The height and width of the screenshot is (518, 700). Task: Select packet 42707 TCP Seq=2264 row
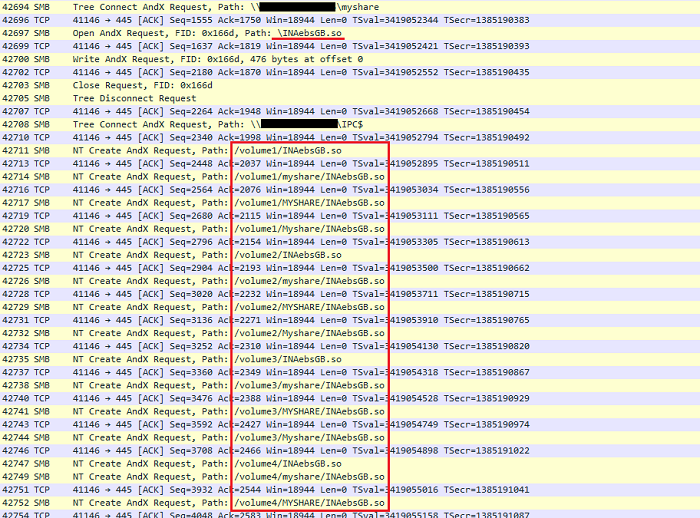(350, 111)
